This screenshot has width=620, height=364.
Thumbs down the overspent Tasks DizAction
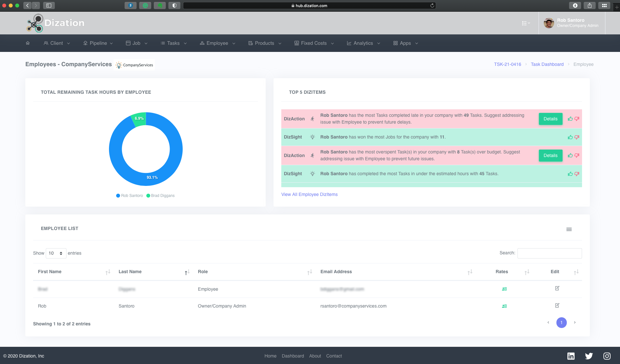(577, 155)
